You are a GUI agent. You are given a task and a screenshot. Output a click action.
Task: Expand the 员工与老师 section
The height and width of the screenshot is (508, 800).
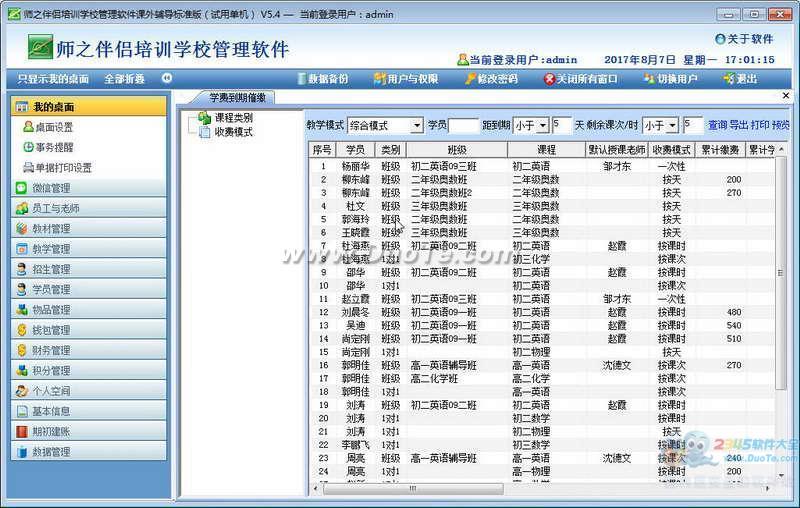coord(89,208)
